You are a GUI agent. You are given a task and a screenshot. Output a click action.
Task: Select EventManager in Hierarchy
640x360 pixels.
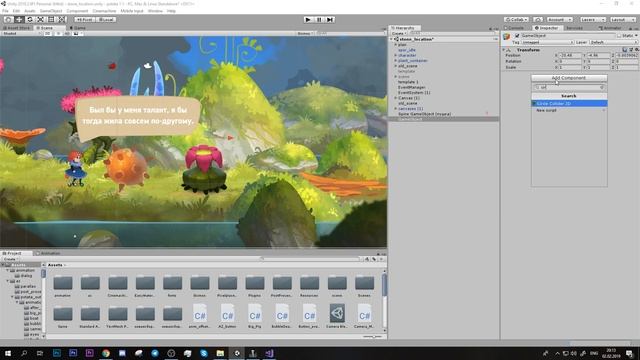(x=412, y=87)
